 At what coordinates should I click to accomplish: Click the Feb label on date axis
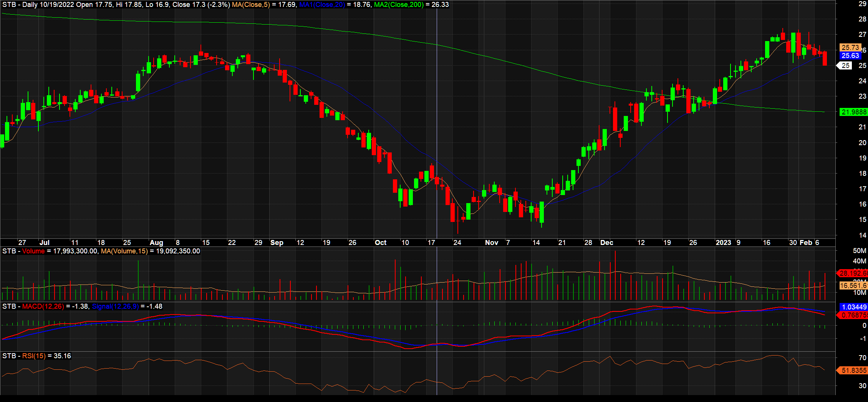tap(806, 243)
